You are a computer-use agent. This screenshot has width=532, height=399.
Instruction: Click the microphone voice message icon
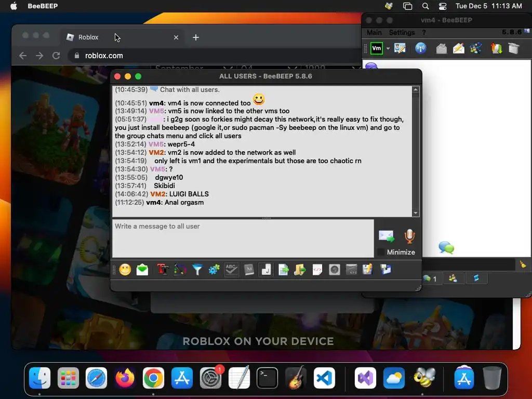coord(409,236)
